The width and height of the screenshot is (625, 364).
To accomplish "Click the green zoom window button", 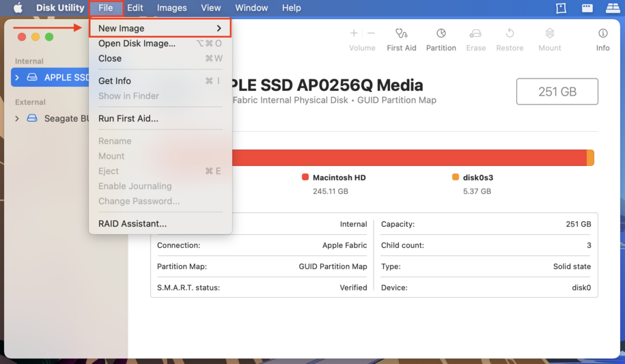I will tap(49, 37).
